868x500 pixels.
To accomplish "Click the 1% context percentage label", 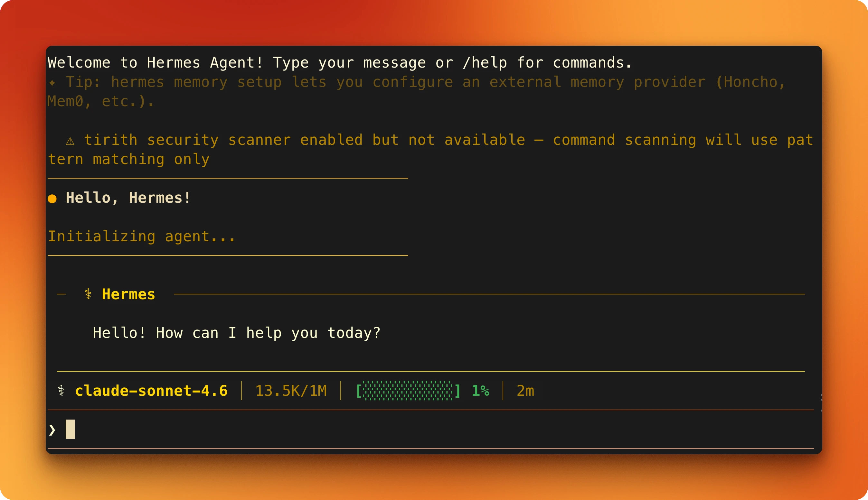I will coord(480,391).
